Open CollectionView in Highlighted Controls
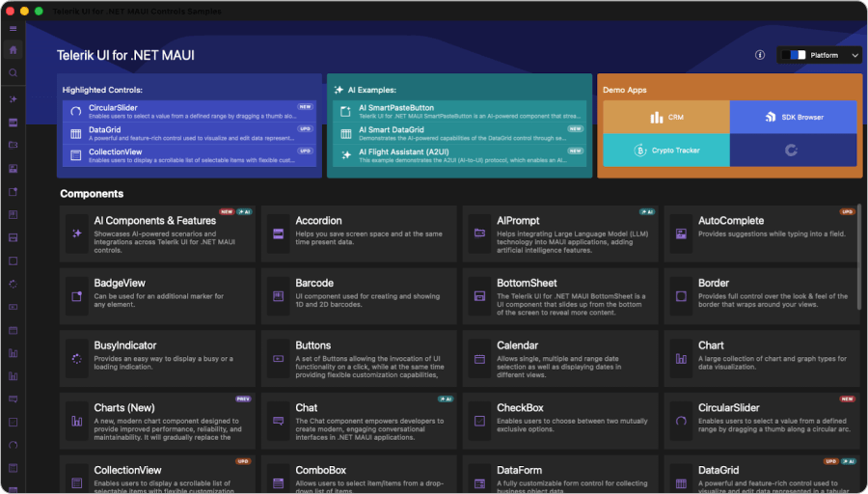The image size is (868, 494). 189,155
